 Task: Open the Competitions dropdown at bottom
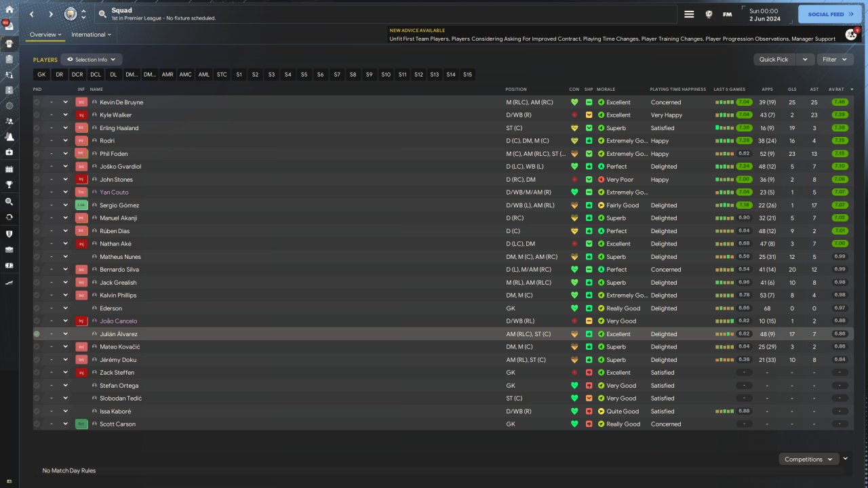[809, 459]
